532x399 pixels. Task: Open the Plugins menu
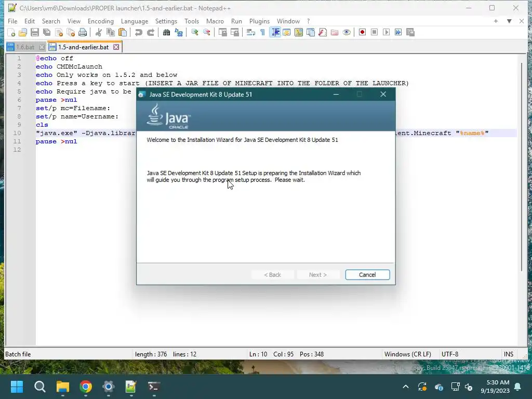point(259,21)
